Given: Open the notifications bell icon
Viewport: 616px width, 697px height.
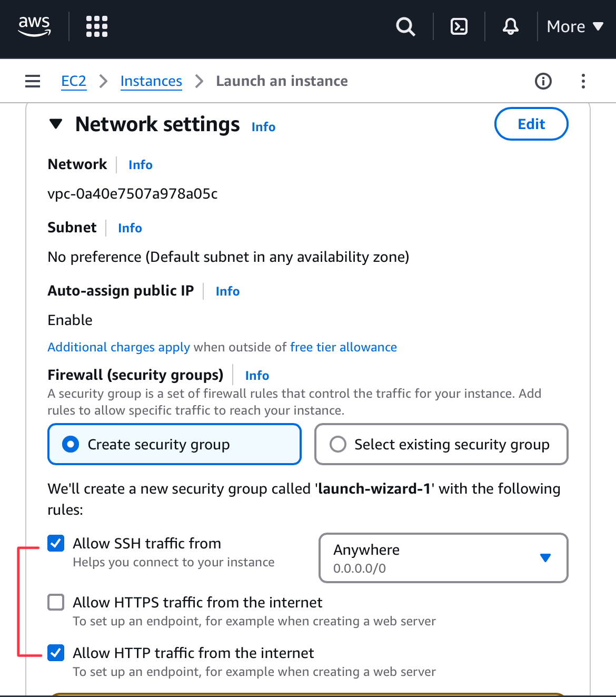Looking at the screenshot, I should 510,26.
